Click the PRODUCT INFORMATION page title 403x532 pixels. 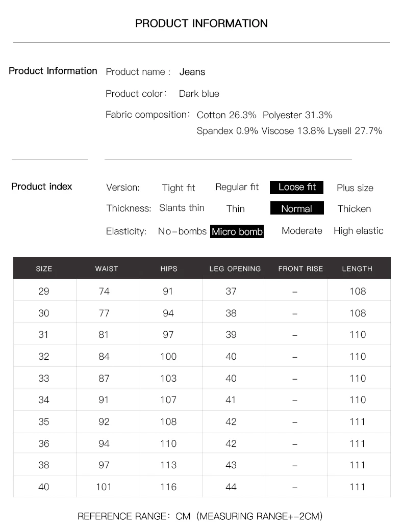tap(202, 23)
